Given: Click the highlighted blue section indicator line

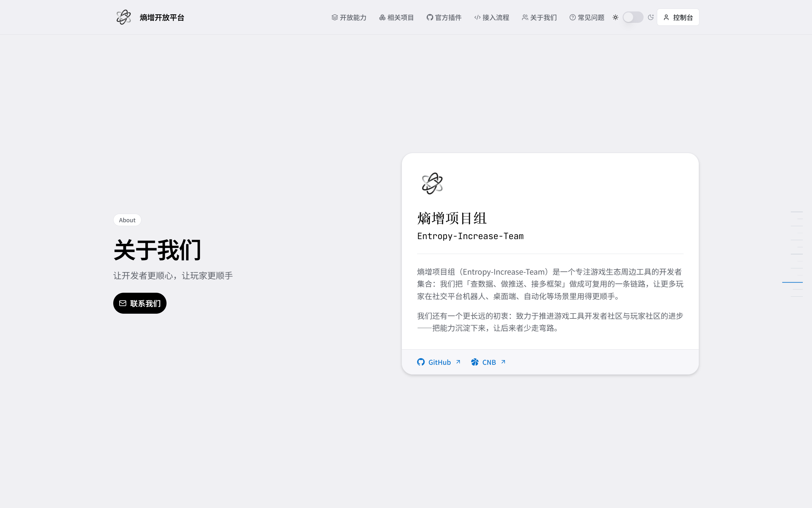Looking at the screenshot, I should coord(792,282).
